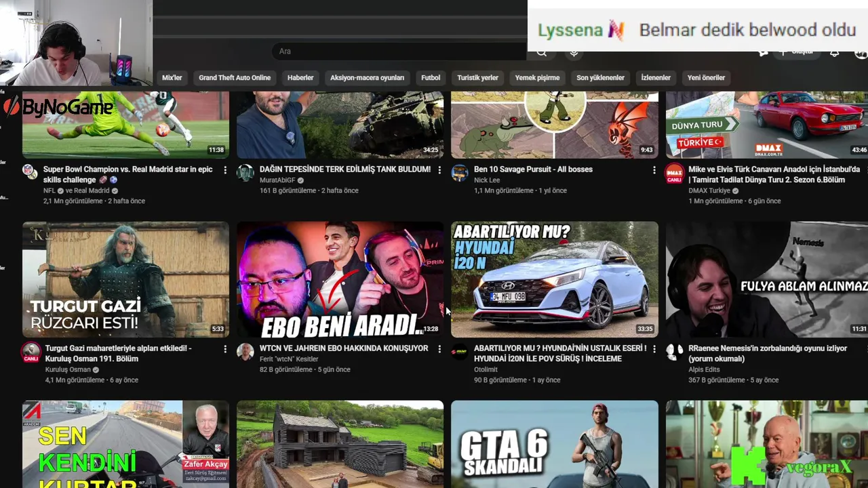The height and width of the screenshot is (488, 868).
Task: Open the notifications bell
Action: click(834, 52)
